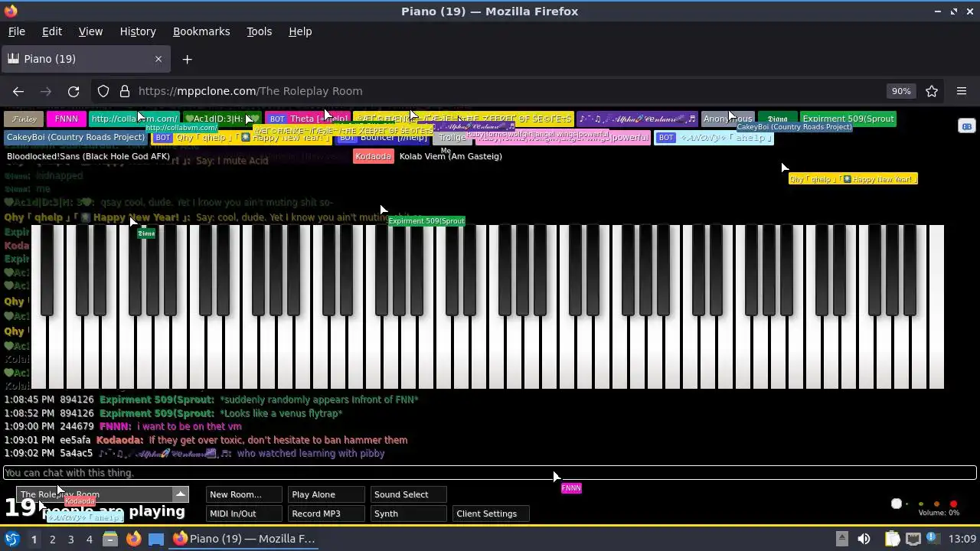Click the 13:09 taskbar clock

[x=962, y=539]
